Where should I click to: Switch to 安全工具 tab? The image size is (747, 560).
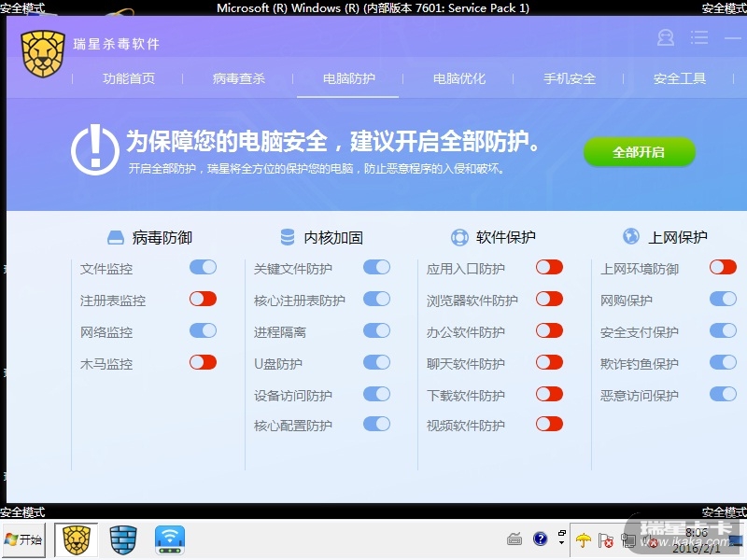pos(680,78)
